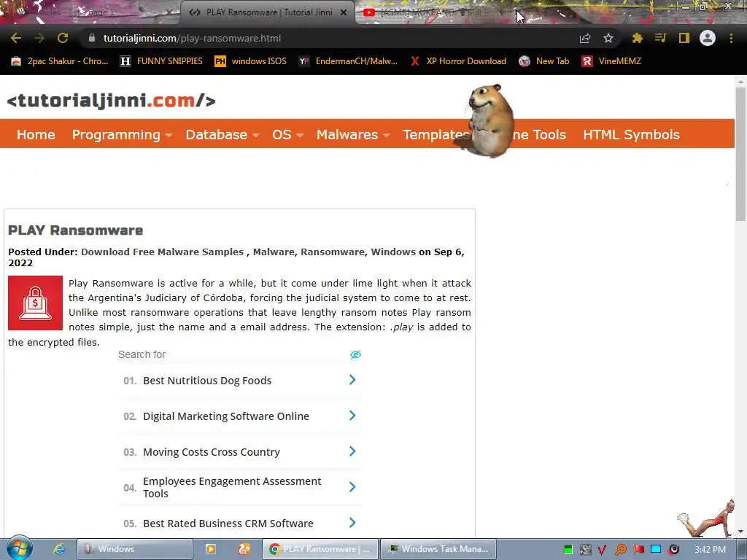747x560 pixels.
Task: Open the media control playlist icon
Action: click(x=660, y=38)
